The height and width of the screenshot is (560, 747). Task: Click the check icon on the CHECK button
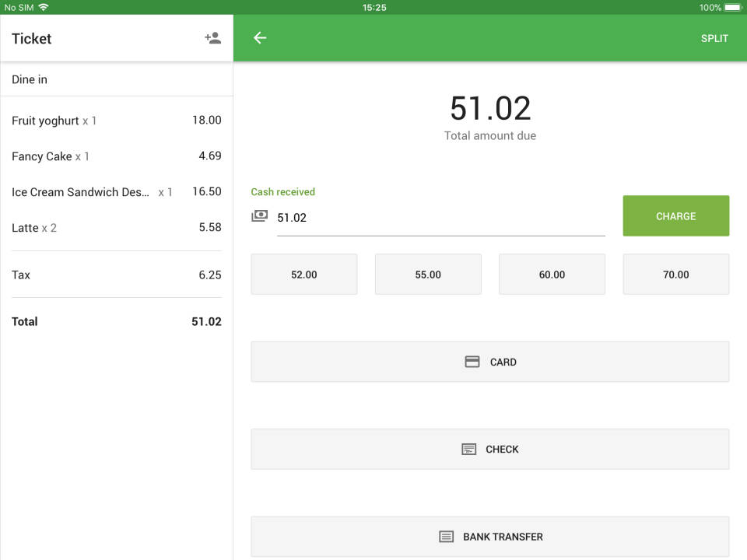click(x=468, y=449)
